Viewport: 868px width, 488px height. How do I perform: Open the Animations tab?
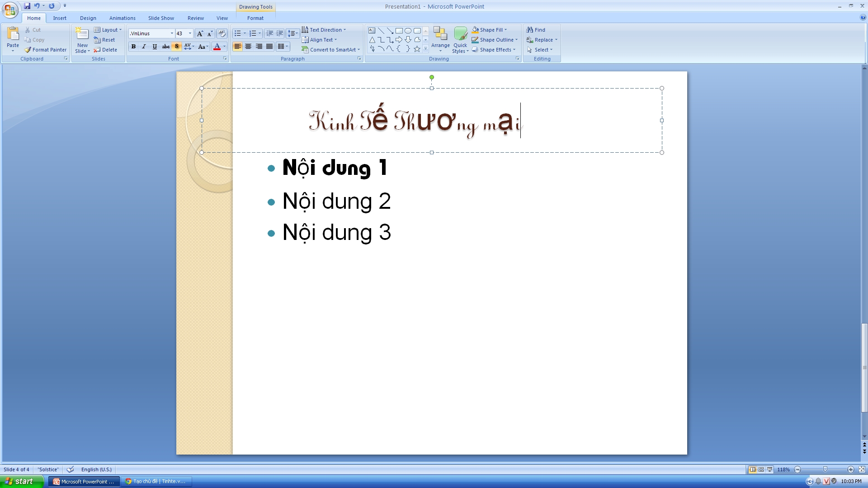point(122,18)
